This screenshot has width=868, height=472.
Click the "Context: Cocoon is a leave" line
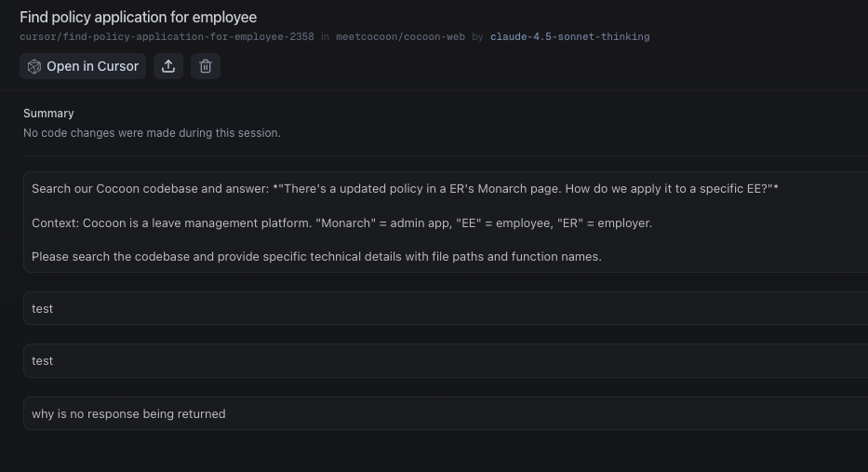coord(341,223)
